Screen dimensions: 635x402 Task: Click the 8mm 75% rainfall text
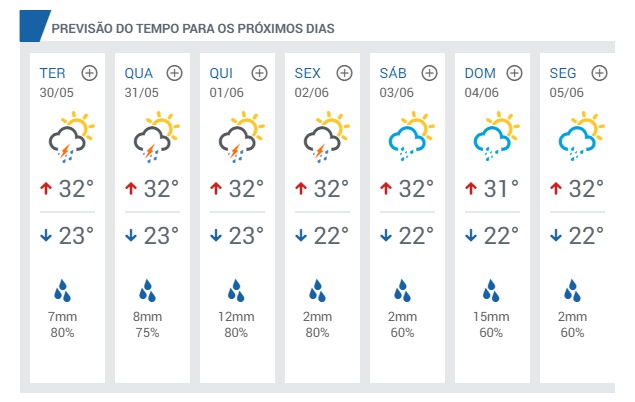click(x=147, y=325)
